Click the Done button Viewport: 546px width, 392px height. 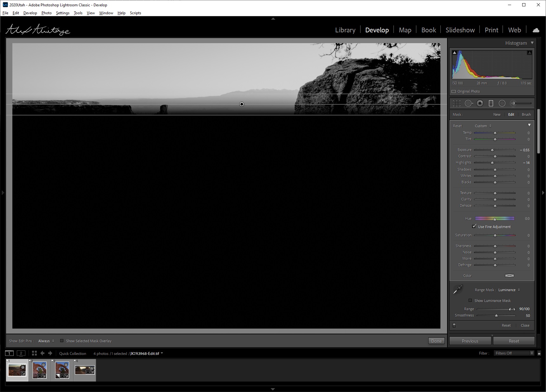click(436, 341)
